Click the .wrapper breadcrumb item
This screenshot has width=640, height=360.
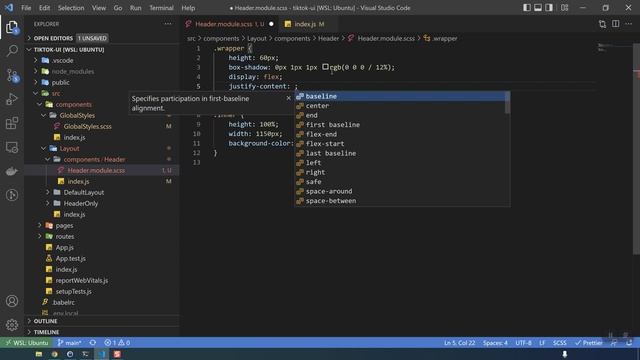coord(441,38)
